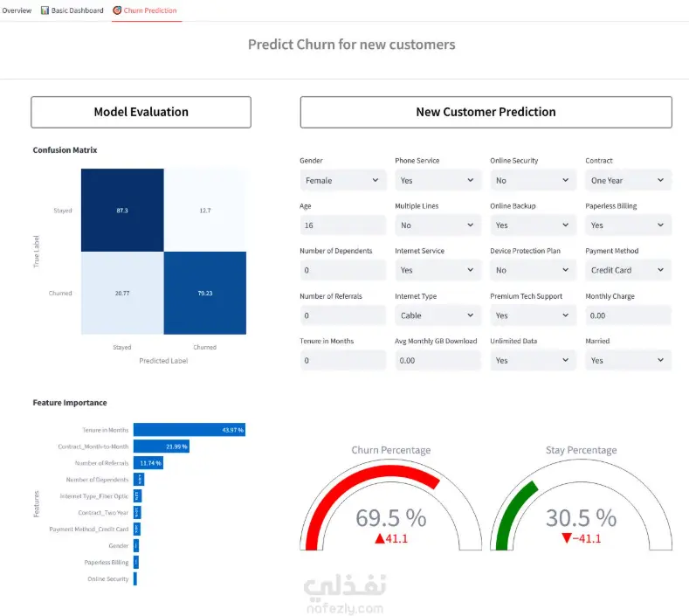Open the Premium Tech Support dropdown
The height and width of the screenshot is (616, 689).
(x=533, y=315)
